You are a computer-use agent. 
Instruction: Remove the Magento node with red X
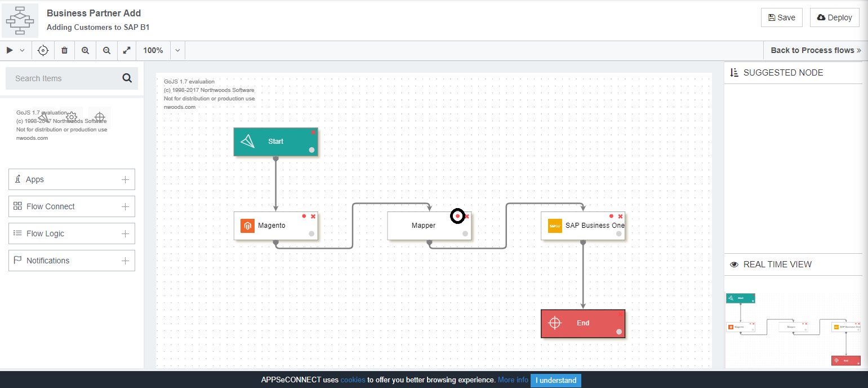(x=313, y=217)
